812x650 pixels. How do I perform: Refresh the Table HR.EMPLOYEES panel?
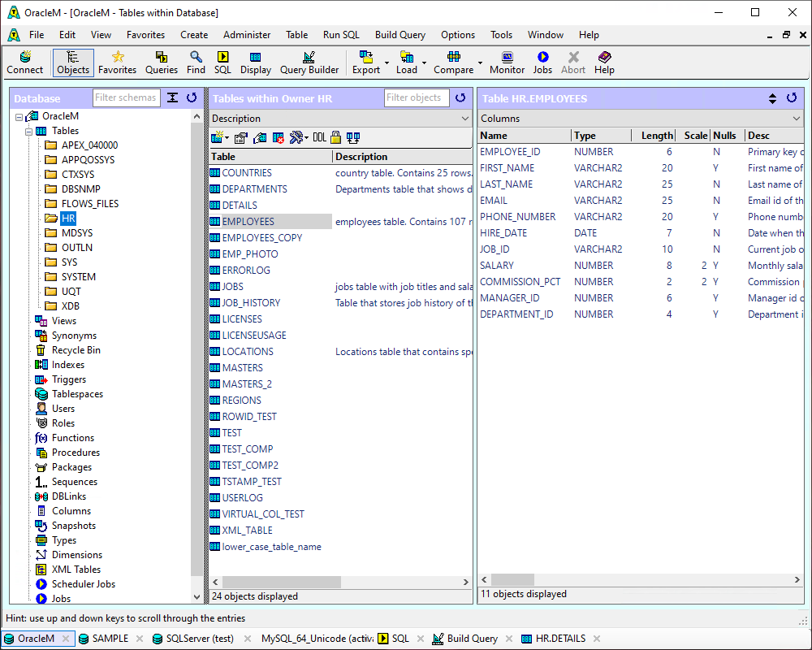[x=791, y=97]
